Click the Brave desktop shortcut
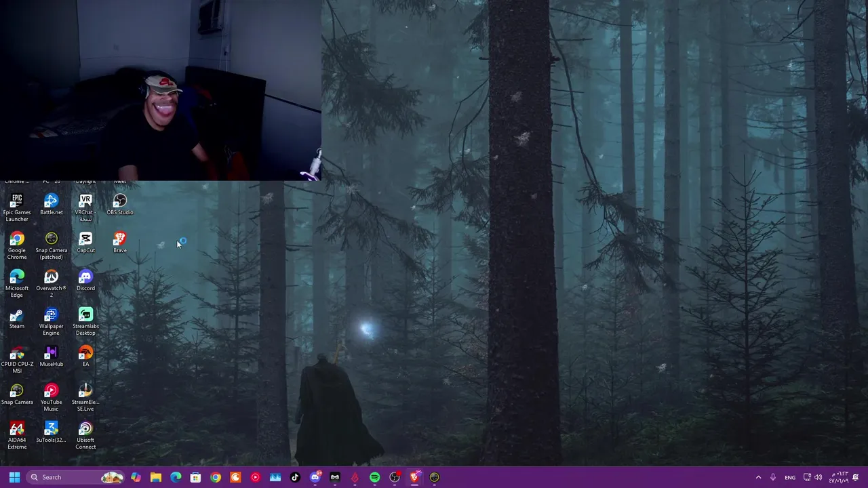This screenshot has width=868, height=488. [x=119, y=243]
